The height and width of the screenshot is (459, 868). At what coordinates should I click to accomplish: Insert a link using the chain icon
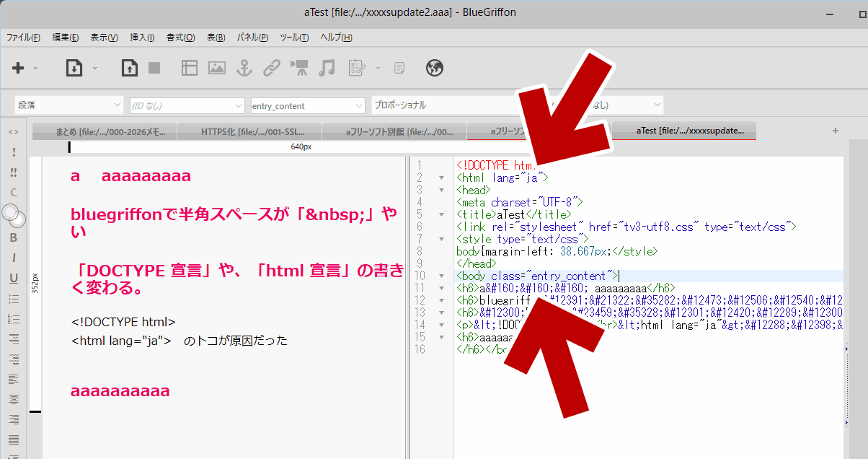[x=272, y=68]
